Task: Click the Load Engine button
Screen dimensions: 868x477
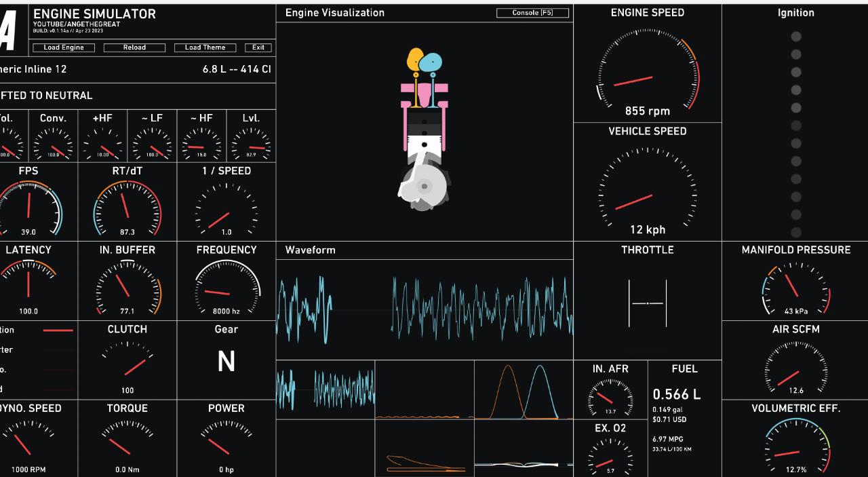Action: (64, 47)
